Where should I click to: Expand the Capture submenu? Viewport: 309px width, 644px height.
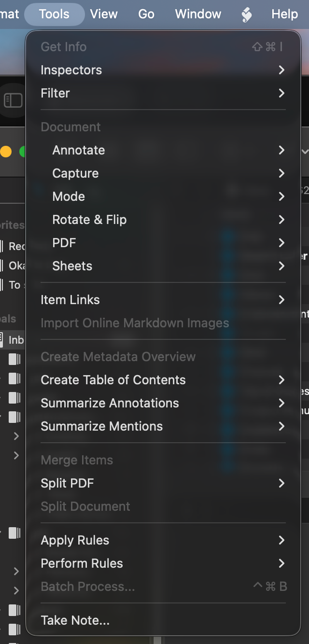coord(76,173)
